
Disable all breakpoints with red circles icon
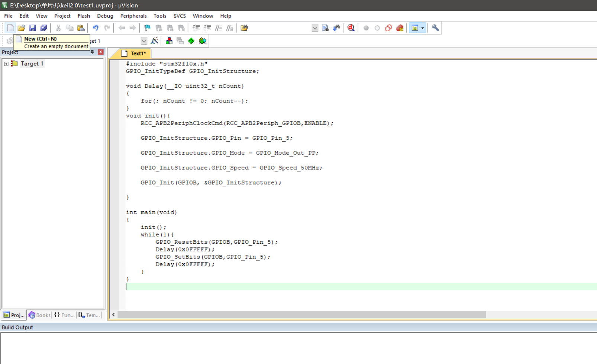[388, 28]
